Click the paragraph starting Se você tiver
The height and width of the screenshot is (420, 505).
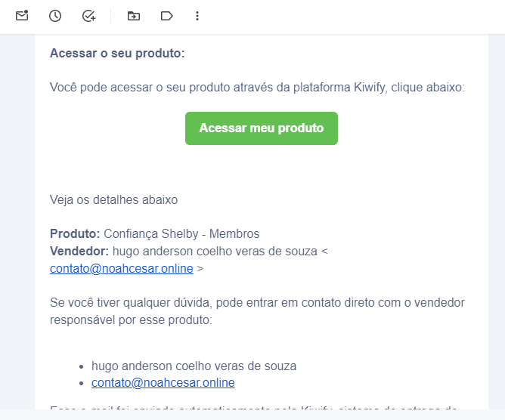coord(257,310)
